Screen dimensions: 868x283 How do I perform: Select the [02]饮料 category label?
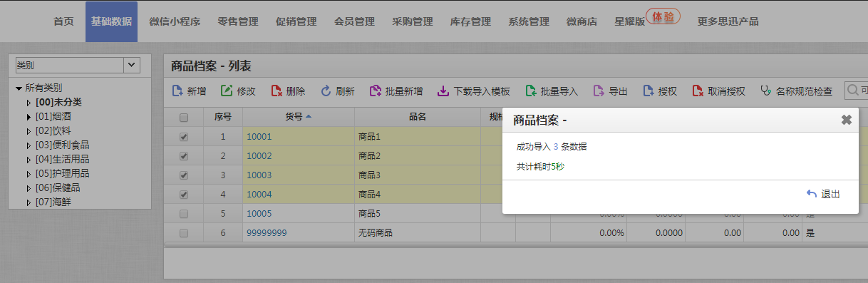click(x=53, y=131)
